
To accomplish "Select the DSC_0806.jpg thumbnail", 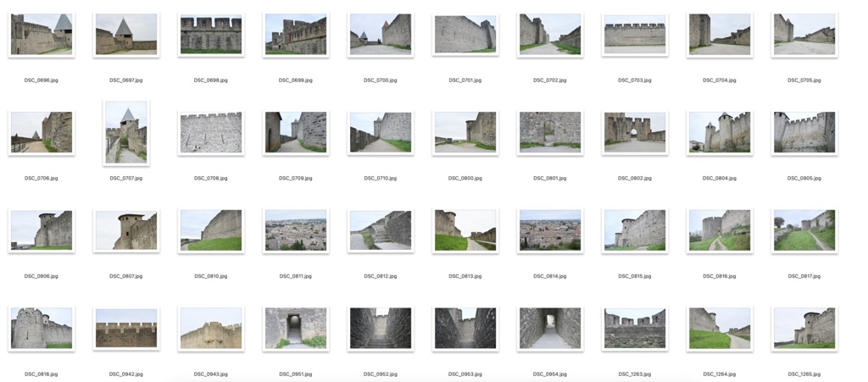I will [x=42, y=230].
